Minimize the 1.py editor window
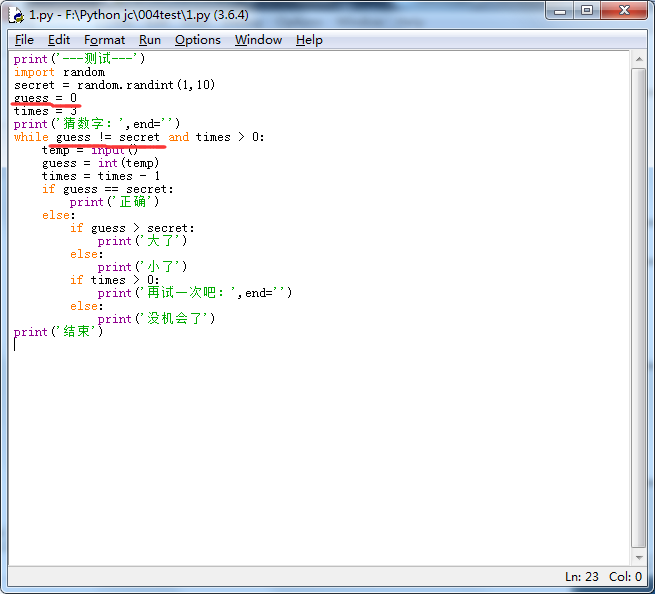Viewport: 655px width, 594px height. 560,11
